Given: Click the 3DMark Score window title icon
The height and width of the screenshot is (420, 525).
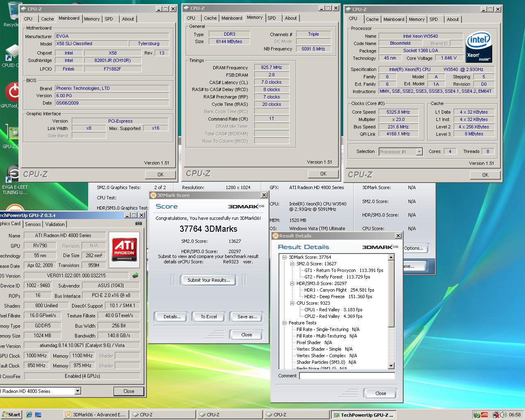Looking at the screenshot, I should click(153, 195).
